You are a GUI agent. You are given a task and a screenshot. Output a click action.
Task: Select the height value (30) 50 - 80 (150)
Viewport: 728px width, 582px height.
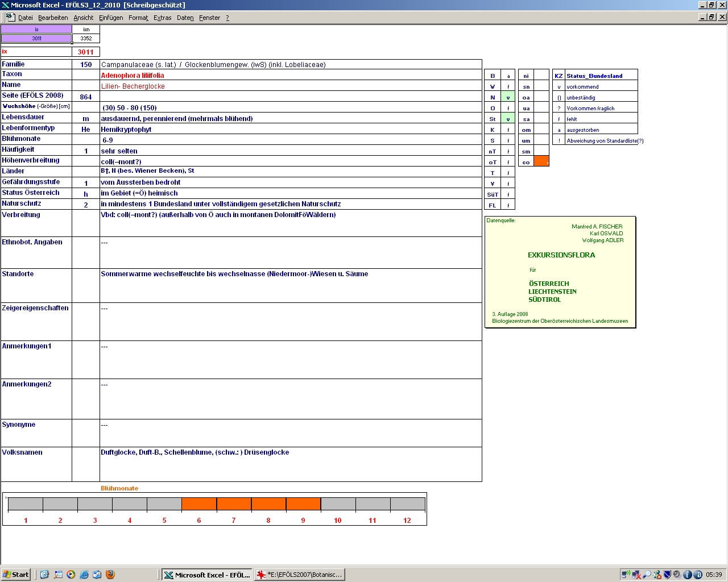point(130,107)
